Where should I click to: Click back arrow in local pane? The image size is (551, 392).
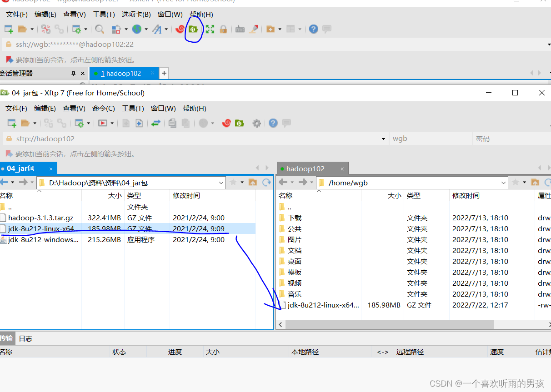coord(4,182)
